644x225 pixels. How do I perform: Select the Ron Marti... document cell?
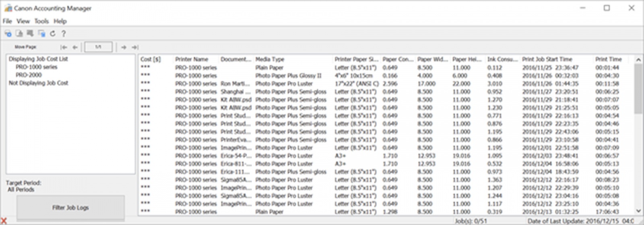(x=236, y=84)
